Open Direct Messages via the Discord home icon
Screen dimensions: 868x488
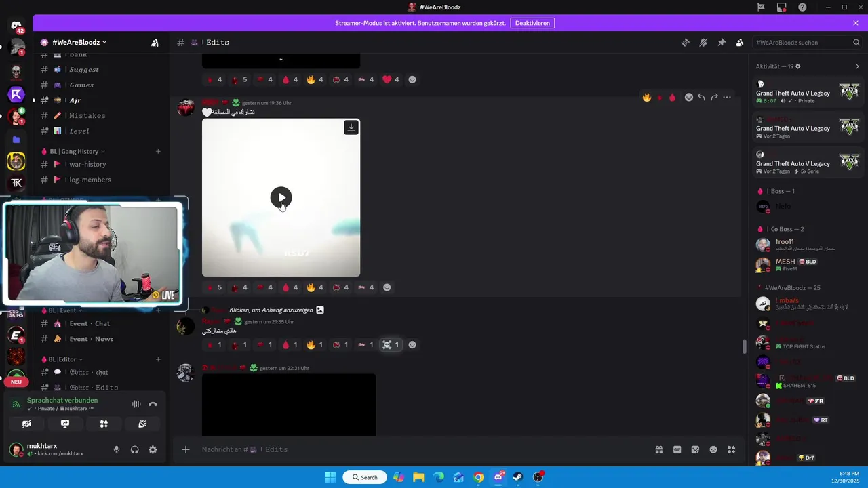[x=17, y=26]
